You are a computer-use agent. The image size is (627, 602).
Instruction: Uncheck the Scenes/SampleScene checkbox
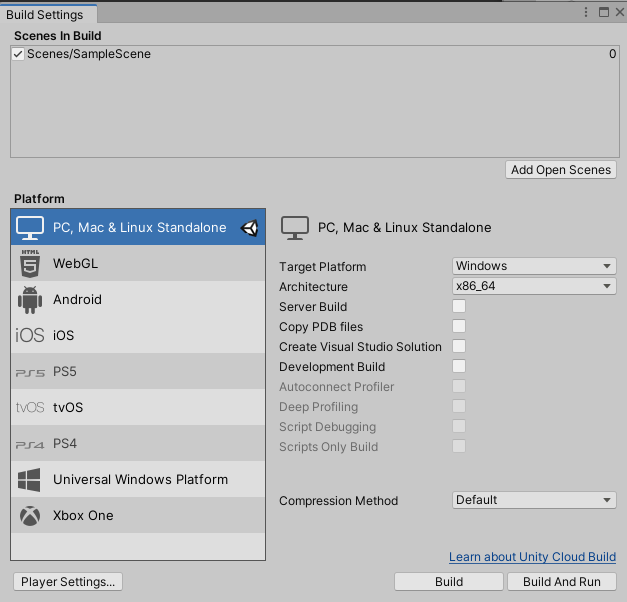click(x=18, y=54)
